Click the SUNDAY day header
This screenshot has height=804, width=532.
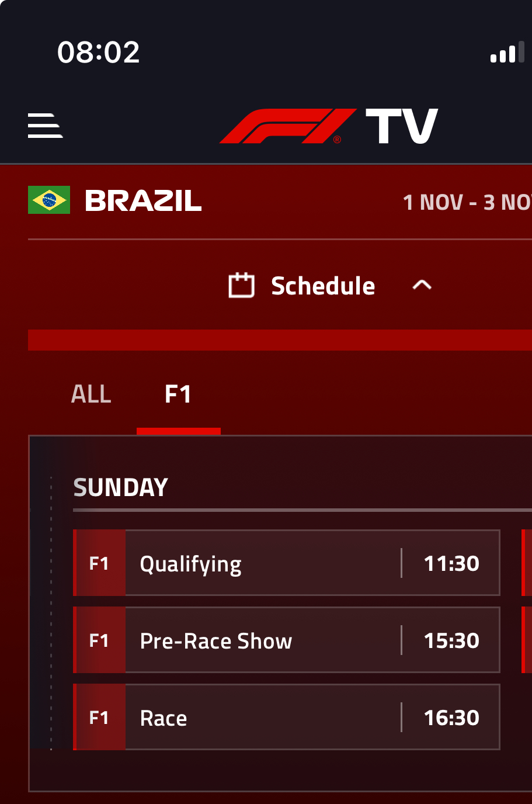(121, 487)
